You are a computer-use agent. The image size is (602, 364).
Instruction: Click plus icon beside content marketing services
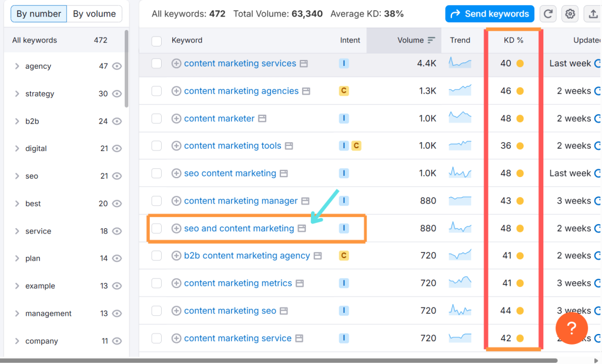coord(176,64)
